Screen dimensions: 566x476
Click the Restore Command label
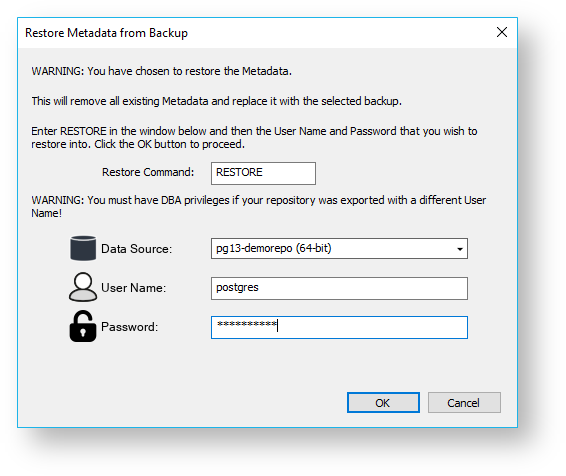click(148, 172)
